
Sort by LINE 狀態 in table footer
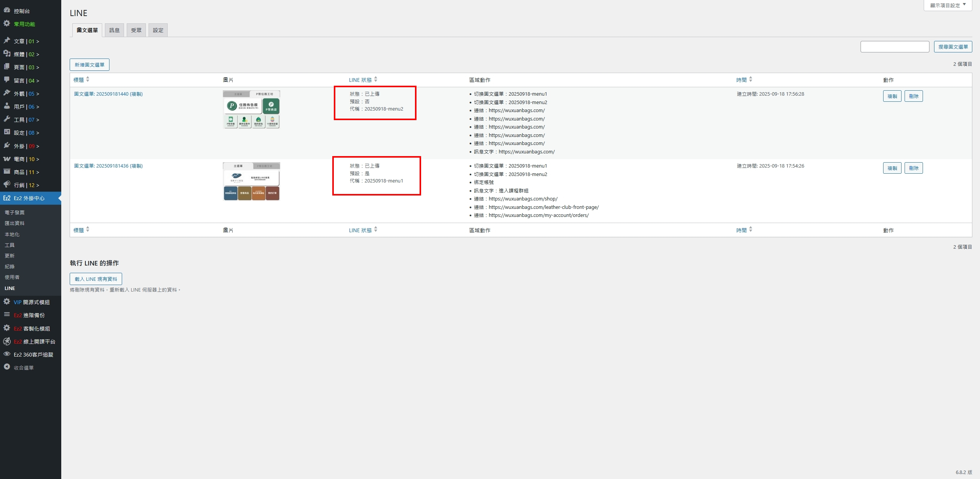(363, 230)
